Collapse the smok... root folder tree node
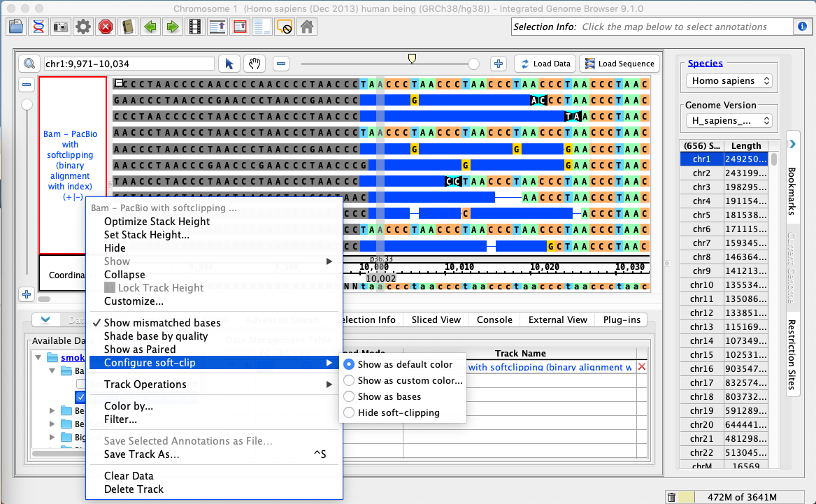816x504 pixels. (38, 357)
